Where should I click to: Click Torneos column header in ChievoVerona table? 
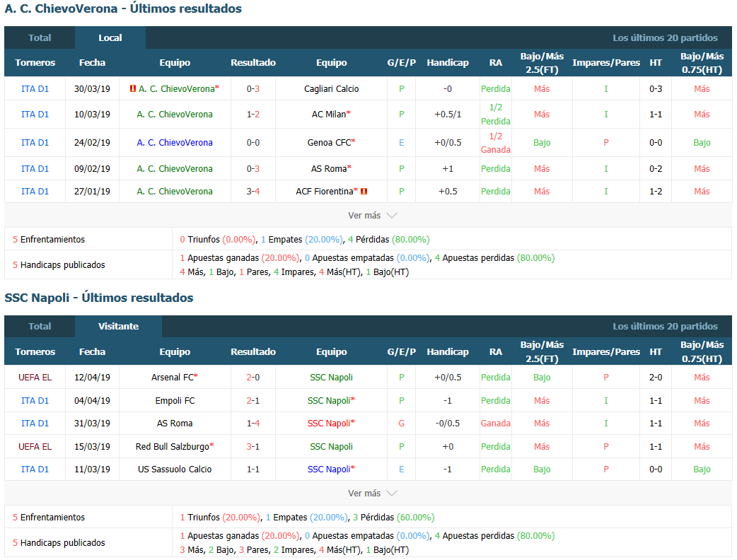35,62
